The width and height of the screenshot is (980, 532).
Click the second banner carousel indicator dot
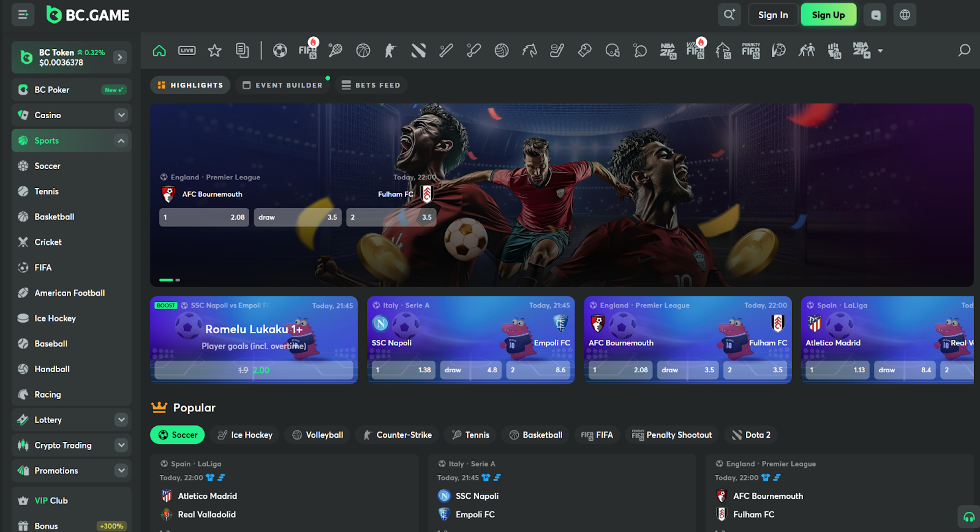coord(178,280)
